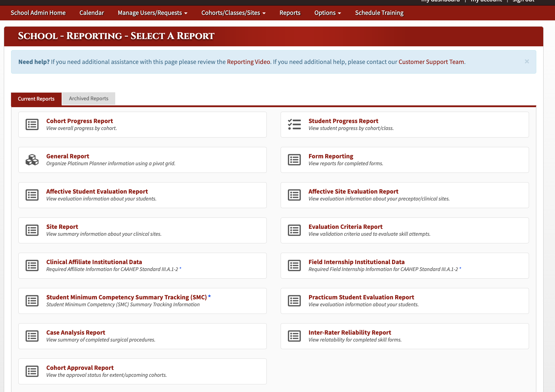Viewport: 555px width, 392px height.
Task: Click the General Report cubes icon
Action: pyautogui.click(x=32, y=160)
